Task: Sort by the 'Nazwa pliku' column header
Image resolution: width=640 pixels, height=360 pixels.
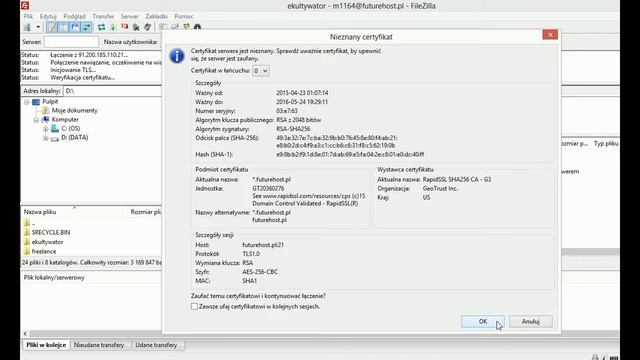Action: coord(40,212)
